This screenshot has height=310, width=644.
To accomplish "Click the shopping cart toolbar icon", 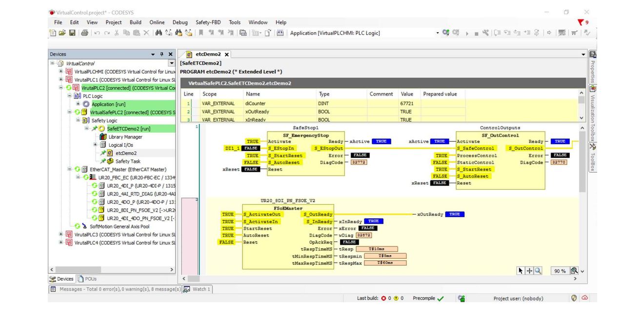I will tap(574, 33).
